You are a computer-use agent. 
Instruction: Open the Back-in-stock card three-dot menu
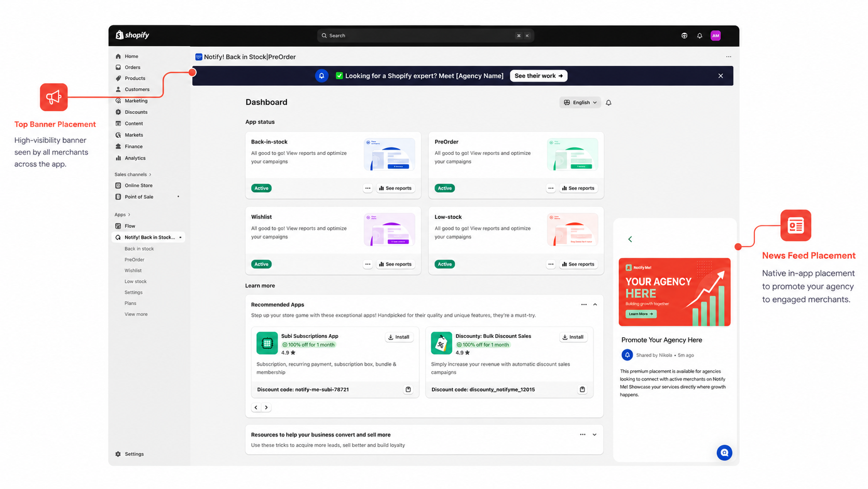click(x=368, y=188)
